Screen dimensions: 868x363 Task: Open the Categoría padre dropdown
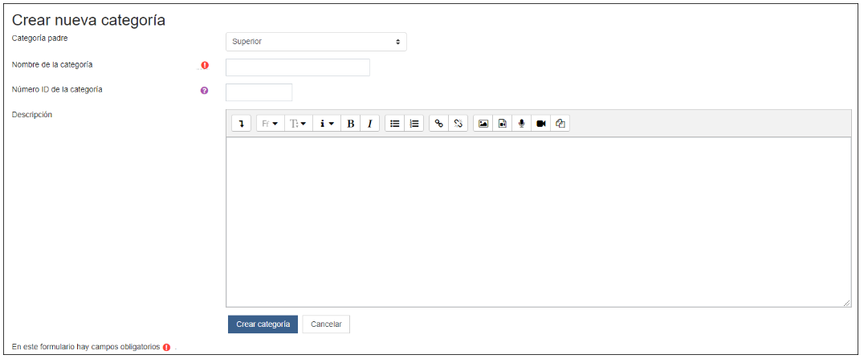click(x=316, y=41)
